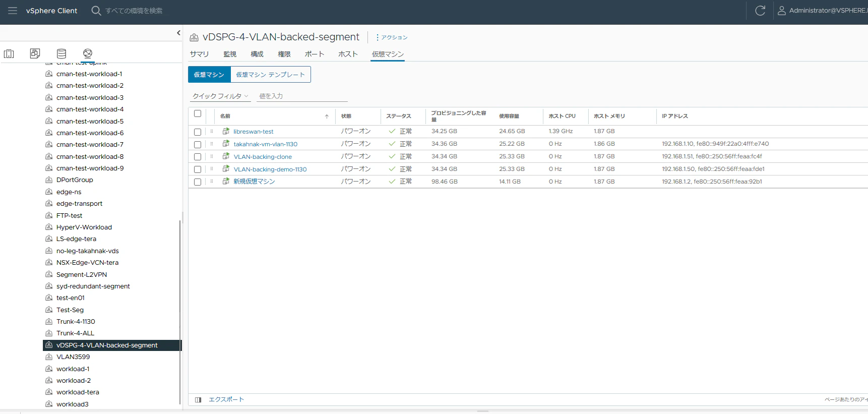Click the workload-tera port group icon
This screenshot has width=868, height=414.
[x=49, y=392]
